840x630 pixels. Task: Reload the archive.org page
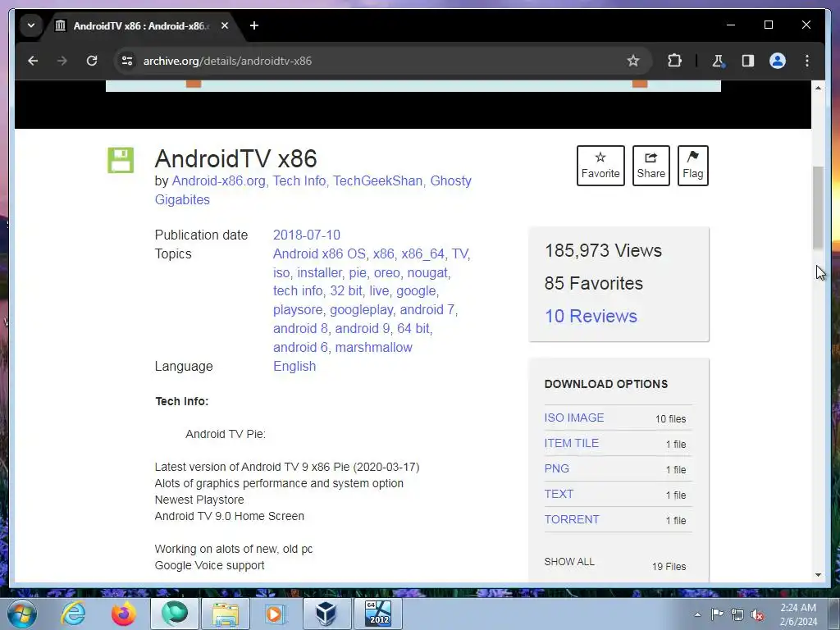click(92, 61)
